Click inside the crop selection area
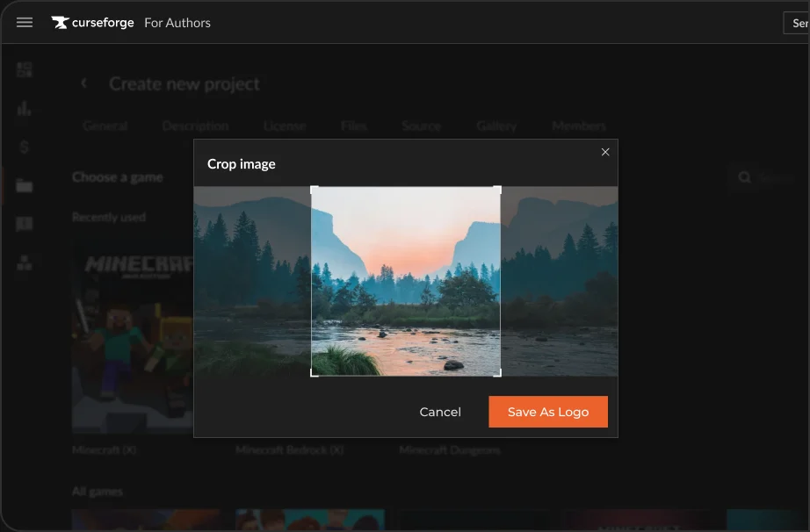This screenshot has height=532, width=810. (x=406, y=281)
